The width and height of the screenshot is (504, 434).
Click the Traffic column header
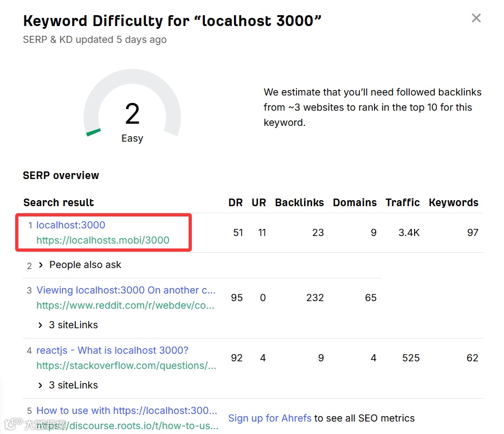(x=403, y=203)
